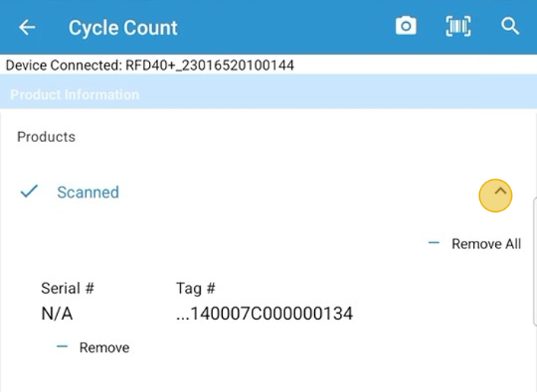Click minus icon beside Remove
Screen dimensions: 537x392
[62, 346]
